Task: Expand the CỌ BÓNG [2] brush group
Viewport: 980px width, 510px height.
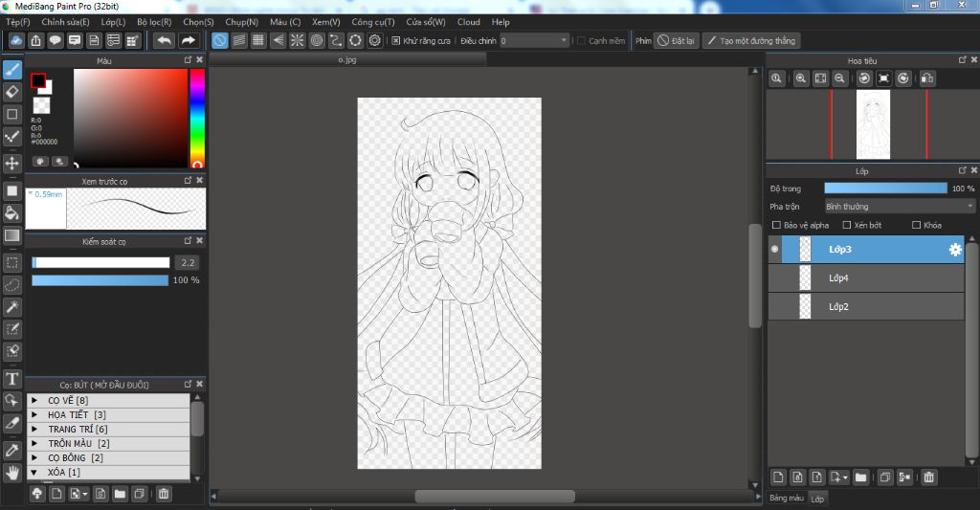Action: point(35,458)
